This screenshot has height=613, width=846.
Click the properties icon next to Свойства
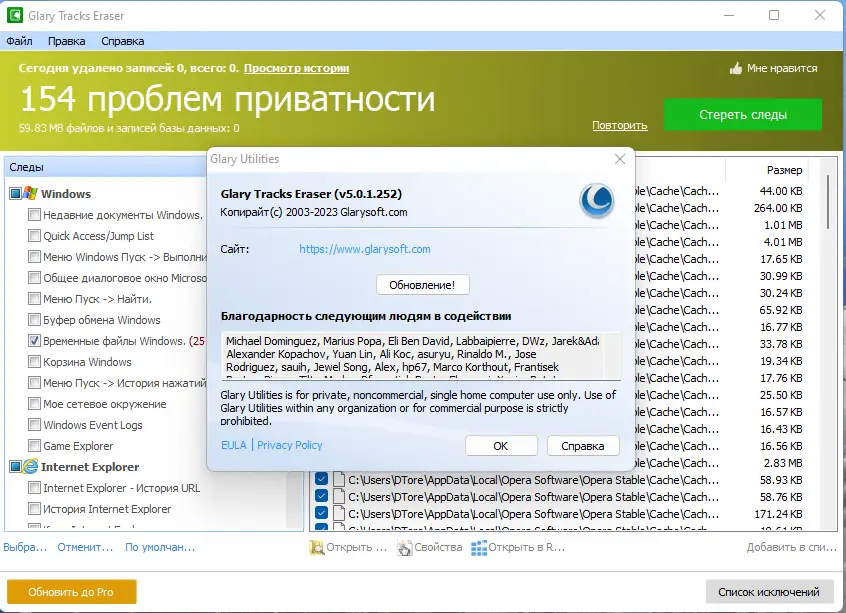point(405,548)
